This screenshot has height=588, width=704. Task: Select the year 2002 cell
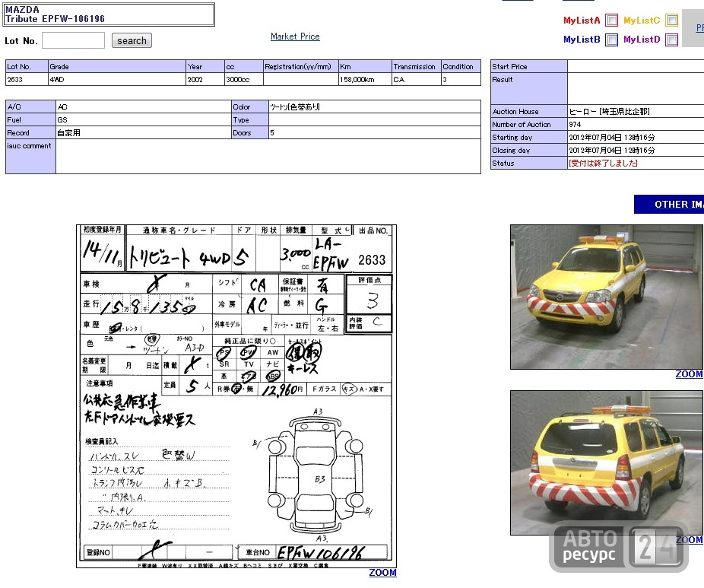[x=205, y=80]
